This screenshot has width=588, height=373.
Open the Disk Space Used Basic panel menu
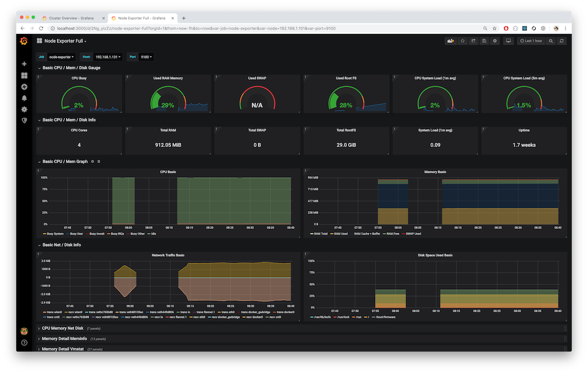tap(435, 255)
